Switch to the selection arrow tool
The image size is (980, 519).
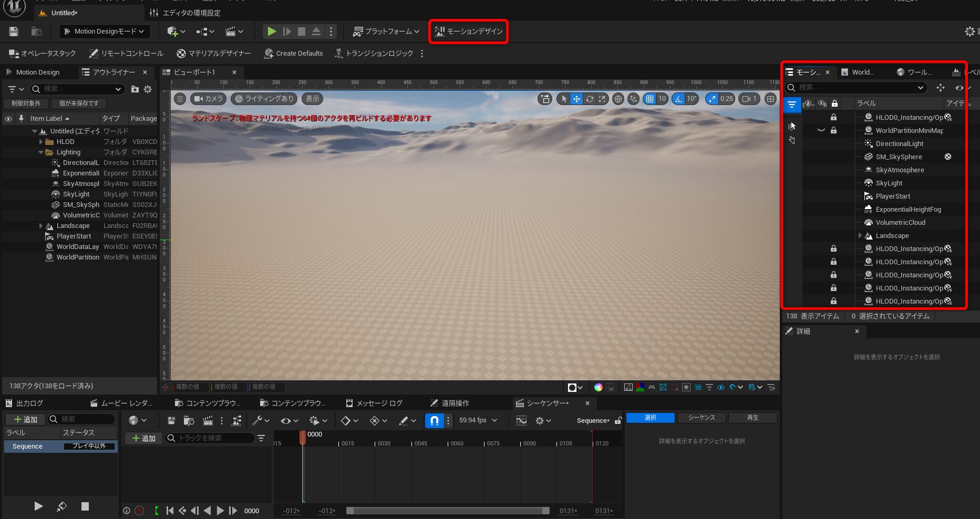pos(563,99)
